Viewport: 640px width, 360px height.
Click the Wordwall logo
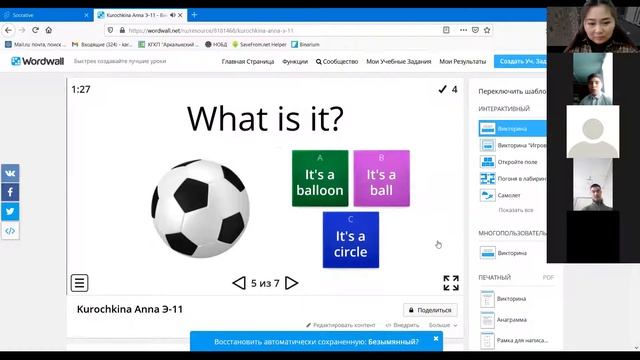(x=38, y=61)
